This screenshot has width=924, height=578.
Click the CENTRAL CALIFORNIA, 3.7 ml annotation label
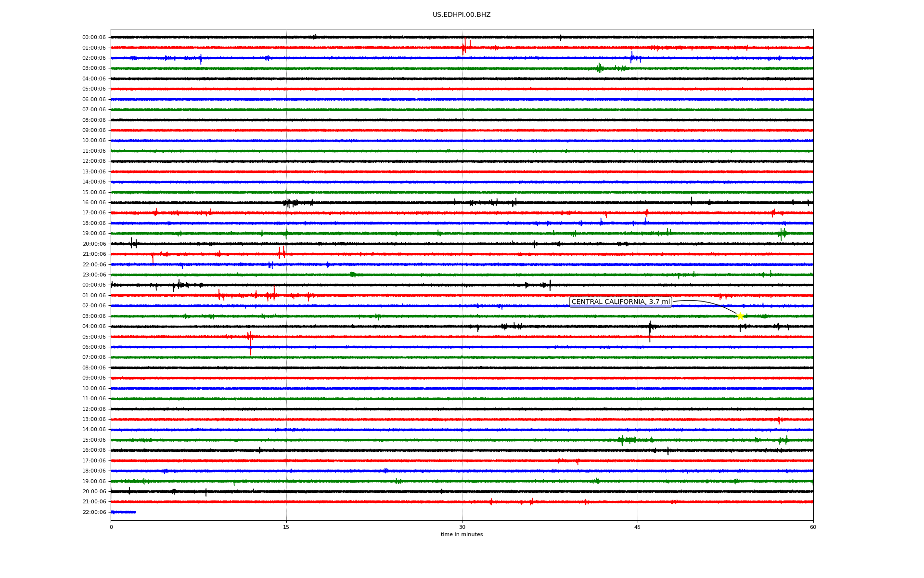pyautogui.click(x=620, y=302)
